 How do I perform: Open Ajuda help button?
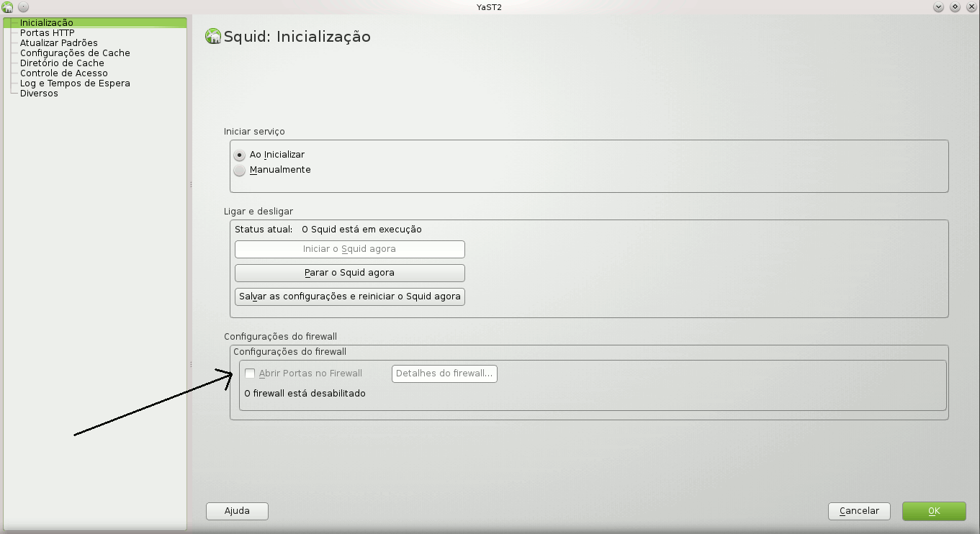[237, 511]
